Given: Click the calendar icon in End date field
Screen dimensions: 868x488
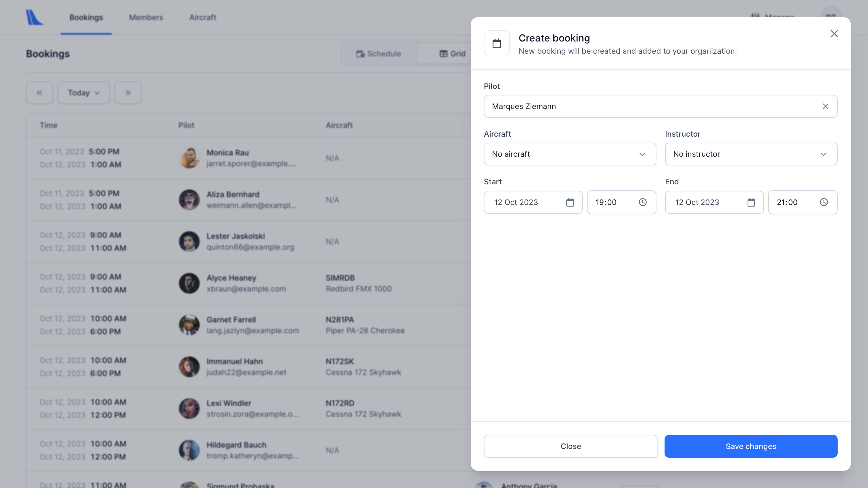Looking at the screenshot, I should tap(751, 203).
